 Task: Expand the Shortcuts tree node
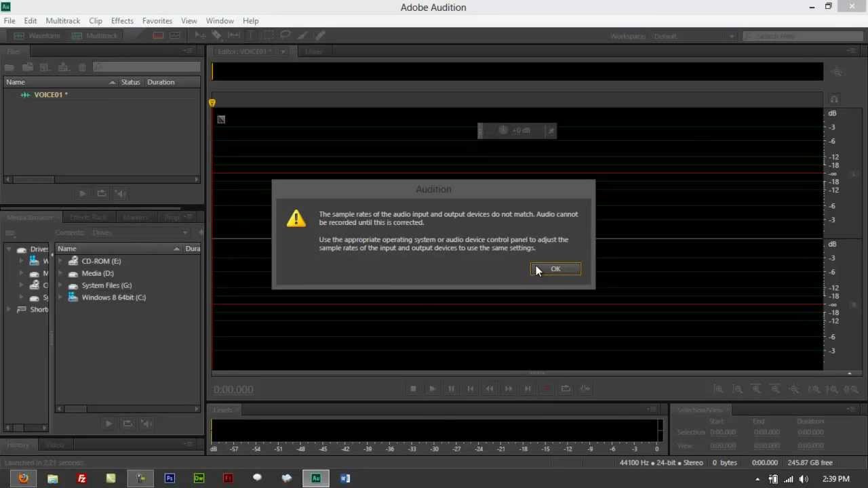(9, 310)
